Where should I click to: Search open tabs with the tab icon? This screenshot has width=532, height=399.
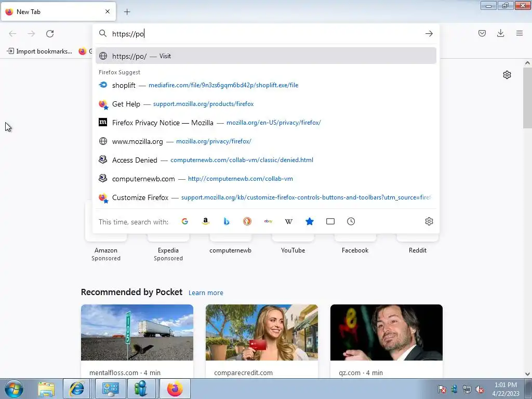pos(330,221)
